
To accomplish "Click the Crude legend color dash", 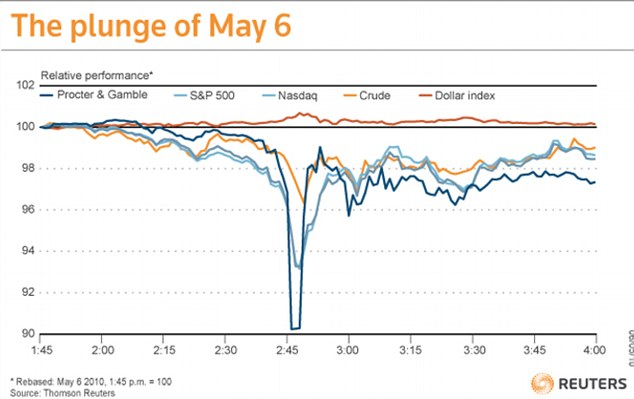I will pos(350,96).
